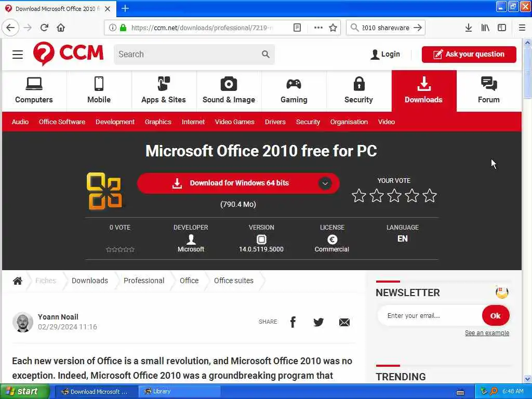Click the Ask your question button
This screenshot has width=532, height=399.
click(469, 54)
